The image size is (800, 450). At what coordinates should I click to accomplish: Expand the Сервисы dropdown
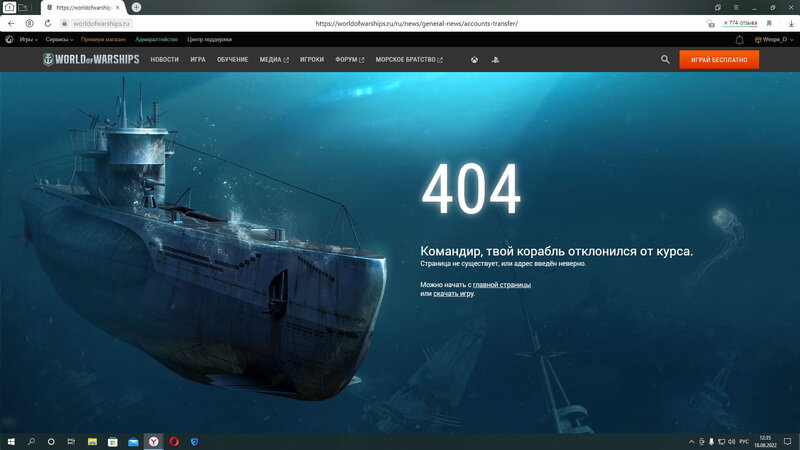[59, 39]
